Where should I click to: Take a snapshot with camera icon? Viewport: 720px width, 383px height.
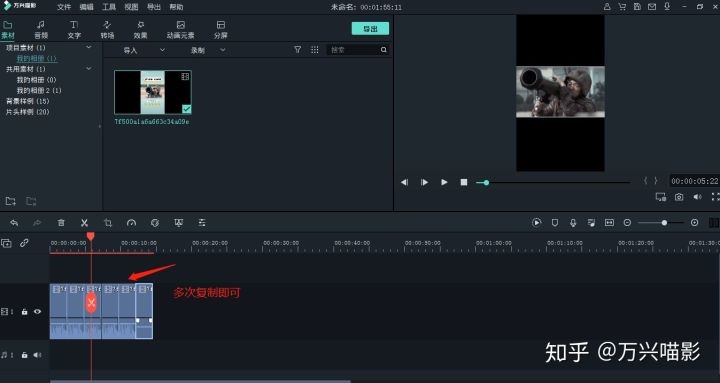tap(679, 197)
